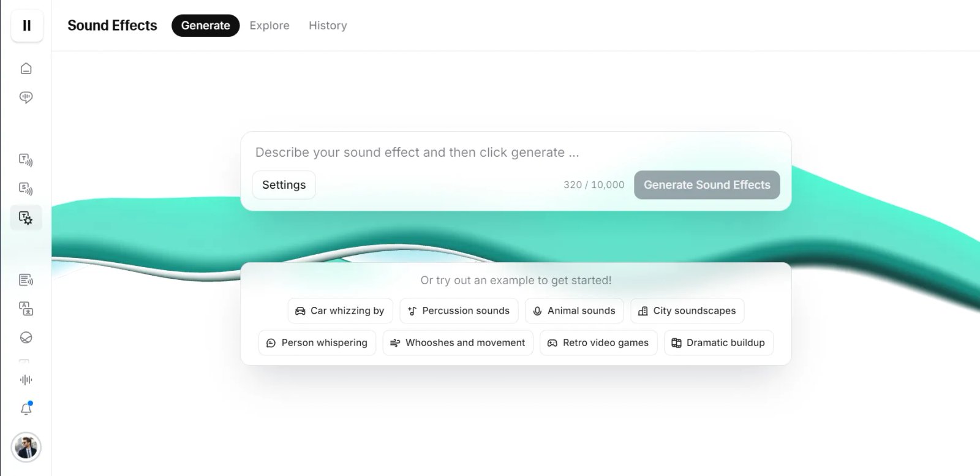Open your profile avatar menu
980x476 pixels.
[26, 448]
